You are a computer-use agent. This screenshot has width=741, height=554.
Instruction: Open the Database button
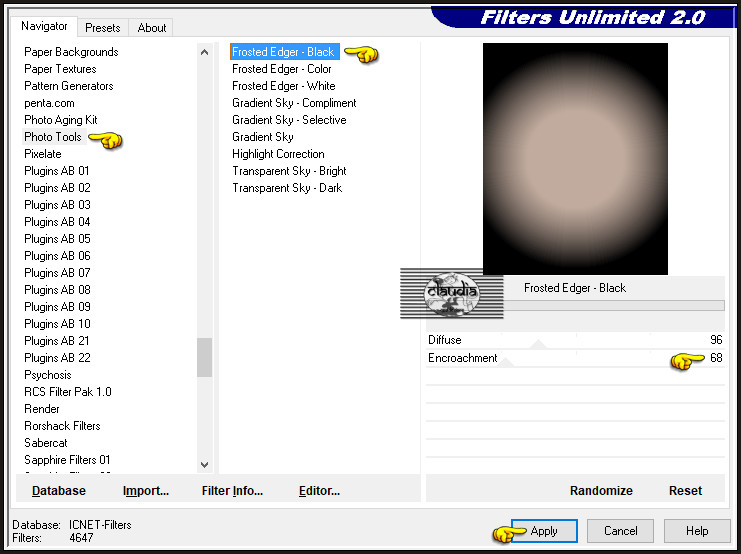pyautogui.click(x=59, y=491)
